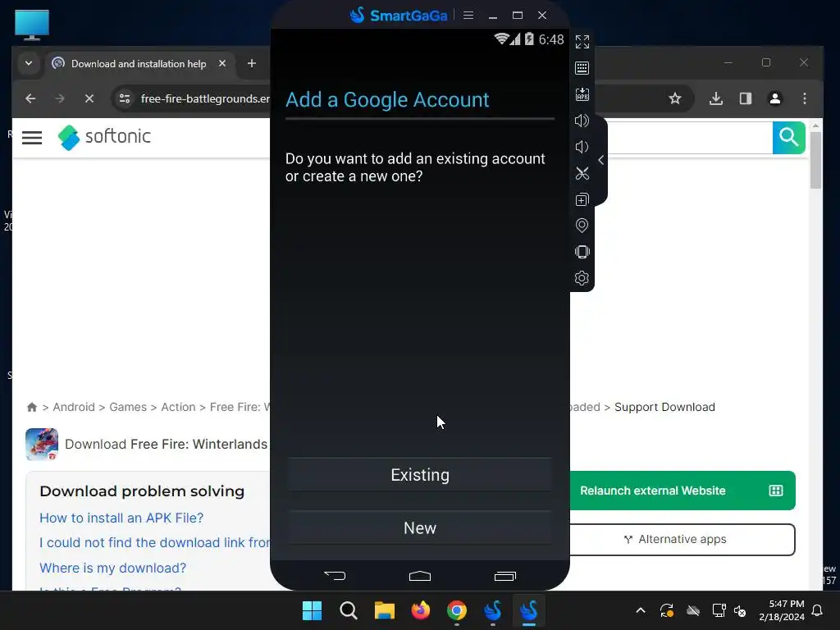Click the volume up icon in SmartGaGa sidebar
The width and height of the screenshot is (840, 630).
[582, 121]
